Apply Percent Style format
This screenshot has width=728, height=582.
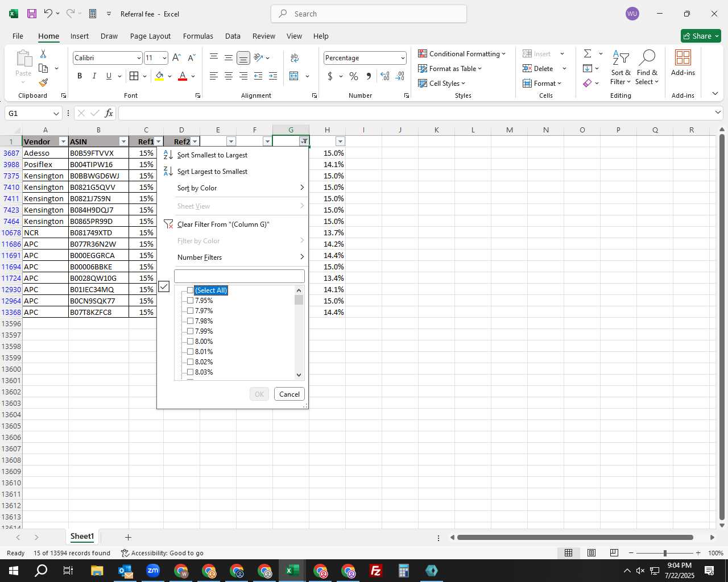[354, 76]
